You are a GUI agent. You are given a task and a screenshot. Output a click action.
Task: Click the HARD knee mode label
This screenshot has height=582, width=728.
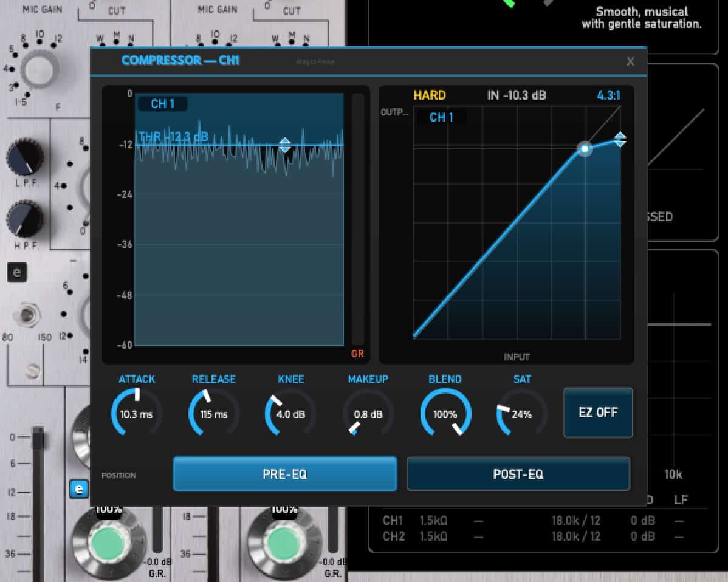tap(430, 95)
